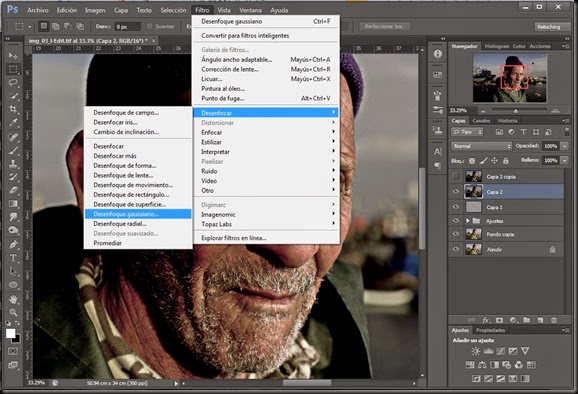This screenshot has width=578, height=394.
Task: Choose Convertir para filtros inteligentes
Action: point(266,36)
